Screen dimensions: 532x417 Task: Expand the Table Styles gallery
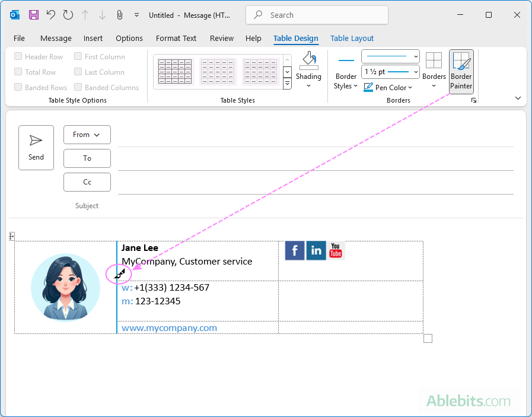click(287, 84)
